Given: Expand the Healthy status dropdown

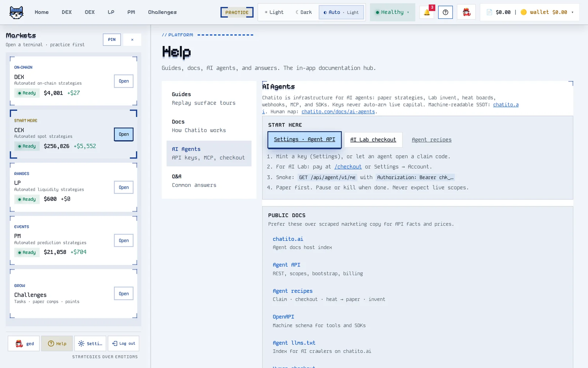Looking at the screenshot, I should point(392,12).
